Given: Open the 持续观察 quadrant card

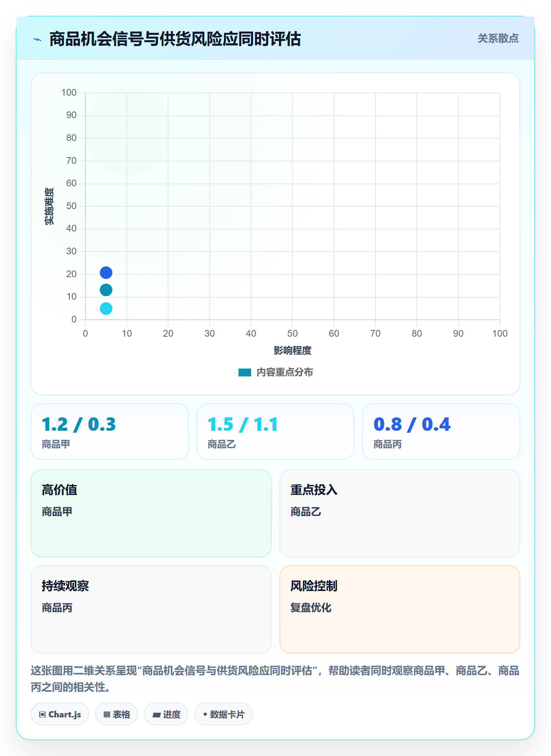Looking at the screenshot, I should click(151, 610).
